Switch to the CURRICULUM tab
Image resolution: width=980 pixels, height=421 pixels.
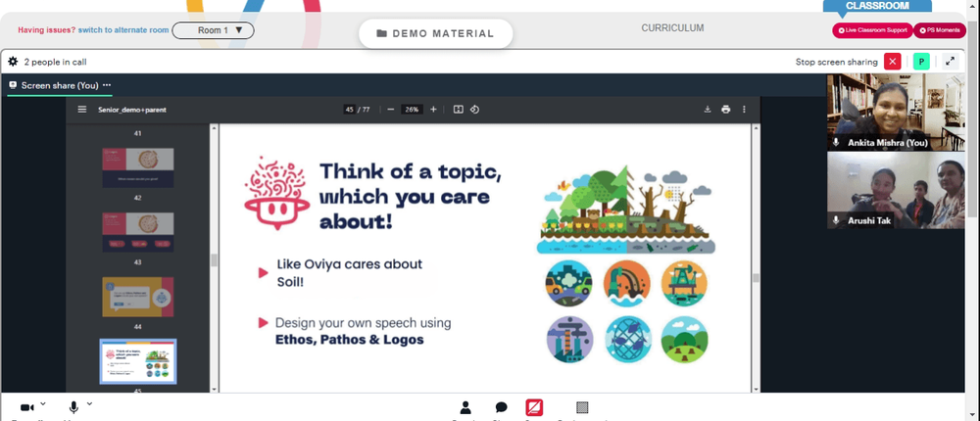click(672, 28)
